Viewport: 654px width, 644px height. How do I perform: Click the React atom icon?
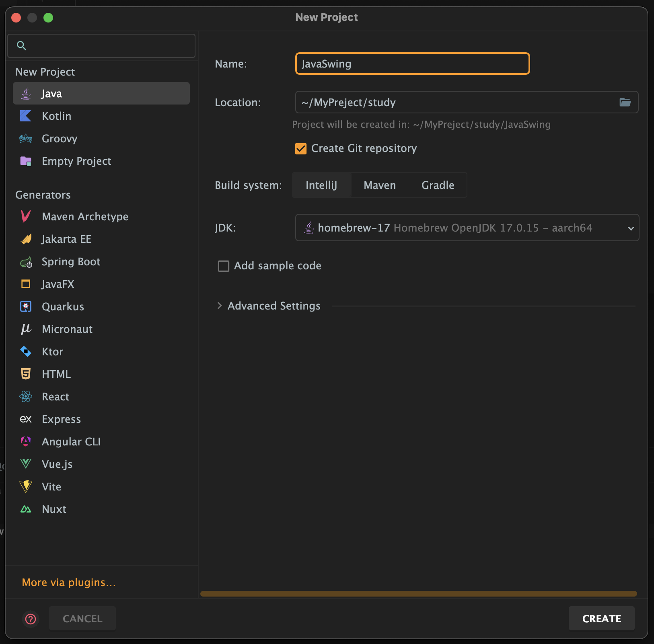pyautogui.click(x=26, y=397)
